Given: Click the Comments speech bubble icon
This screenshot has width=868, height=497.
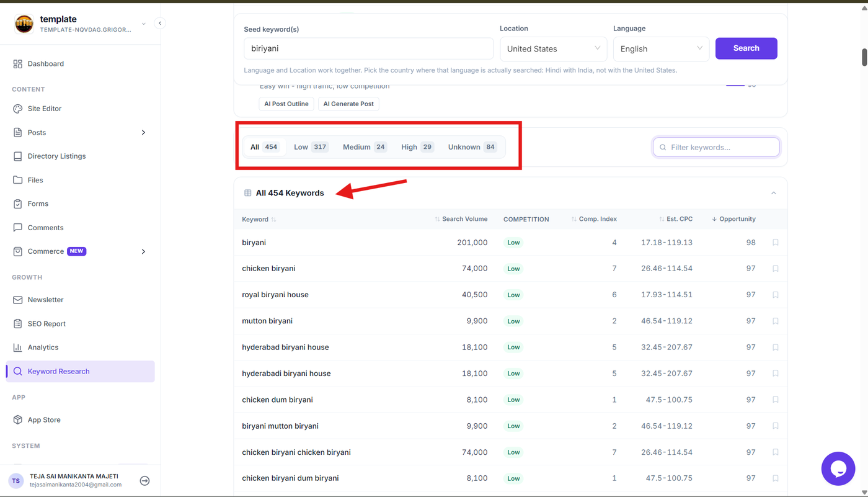Looking at the screenshot, I should click(17, 228).
